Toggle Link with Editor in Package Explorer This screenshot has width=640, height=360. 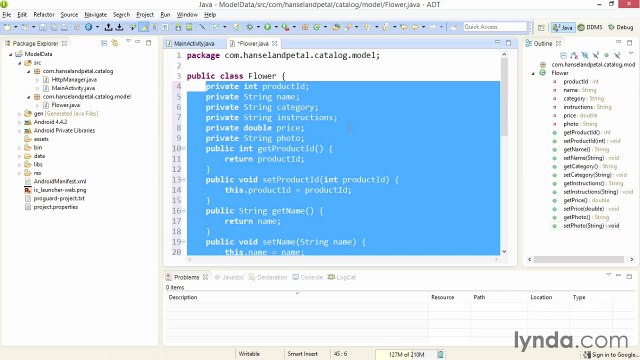click(x=115, y=42)
